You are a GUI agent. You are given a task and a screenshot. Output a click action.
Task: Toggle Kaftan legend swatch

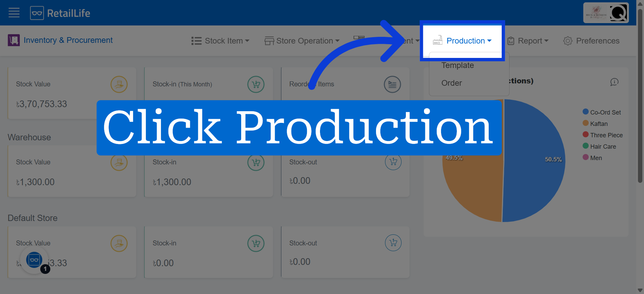click(586, 123)
